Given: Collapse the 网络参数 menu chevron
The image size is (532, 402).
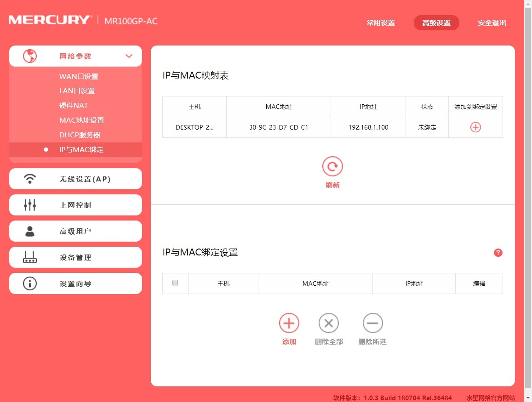Looking at the screenshot, I should tap(129, 56).
